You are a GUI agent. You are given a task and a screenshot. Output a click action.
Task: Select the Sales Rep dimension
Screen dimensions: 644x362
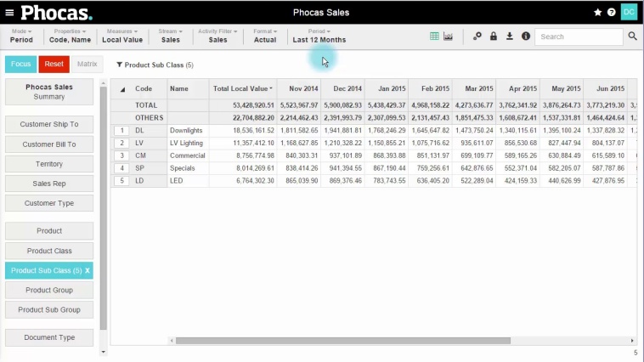click(49, 184)
